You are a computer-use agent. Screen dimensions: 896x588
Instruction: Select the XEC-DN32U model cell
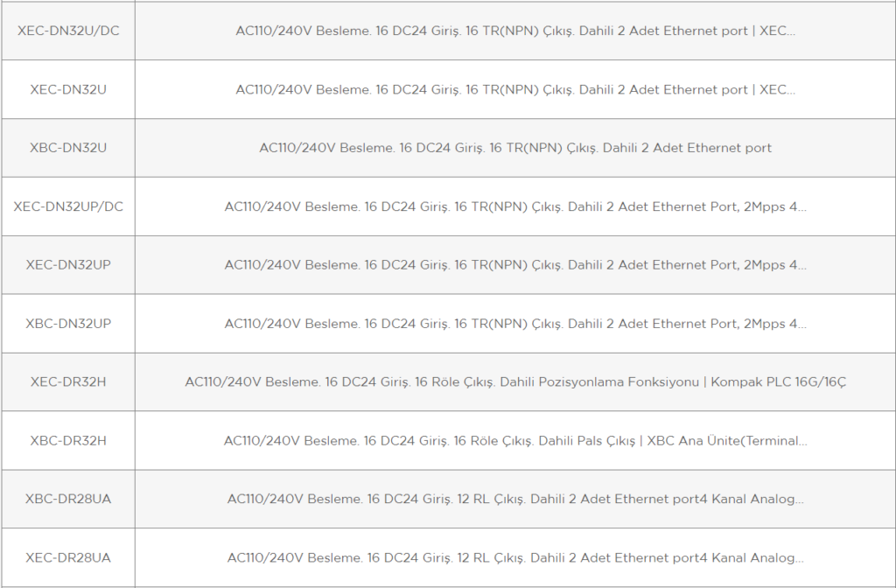pos(68,90)
